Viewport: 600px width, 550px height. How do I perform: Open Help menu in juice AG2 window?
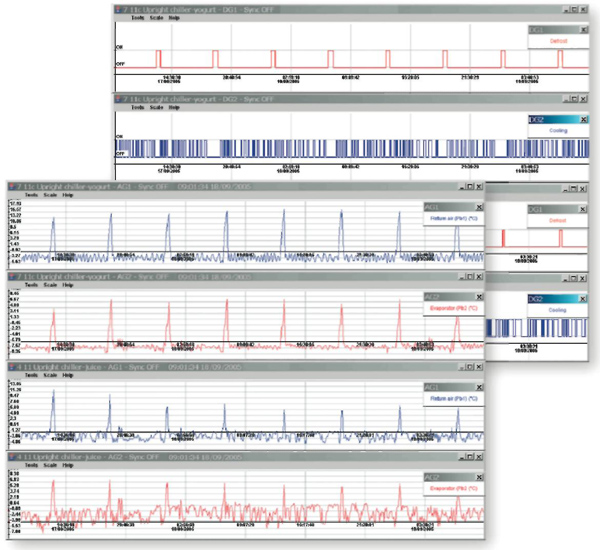tap(68, 463)
